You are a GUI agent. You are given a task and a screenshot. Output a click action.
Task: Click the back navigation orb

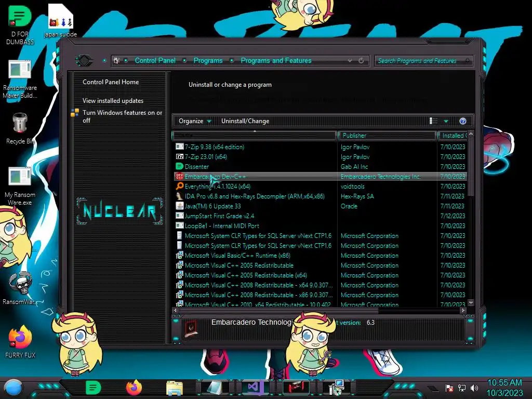pyautogui.click(x=84, y=61)
